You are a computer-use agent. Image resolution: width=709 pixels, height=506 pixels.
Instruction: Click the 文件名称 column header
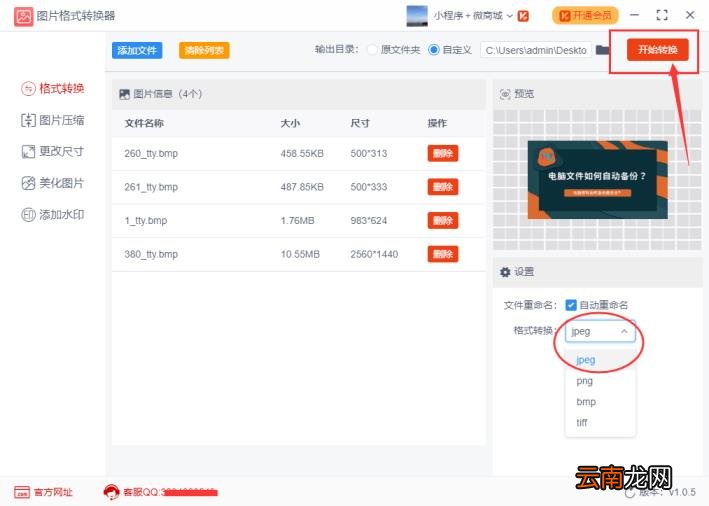(144, 123)
